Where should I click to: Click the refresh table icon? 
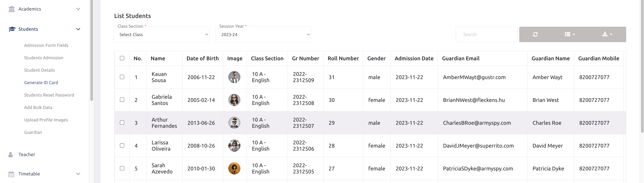tap(535, 34)
